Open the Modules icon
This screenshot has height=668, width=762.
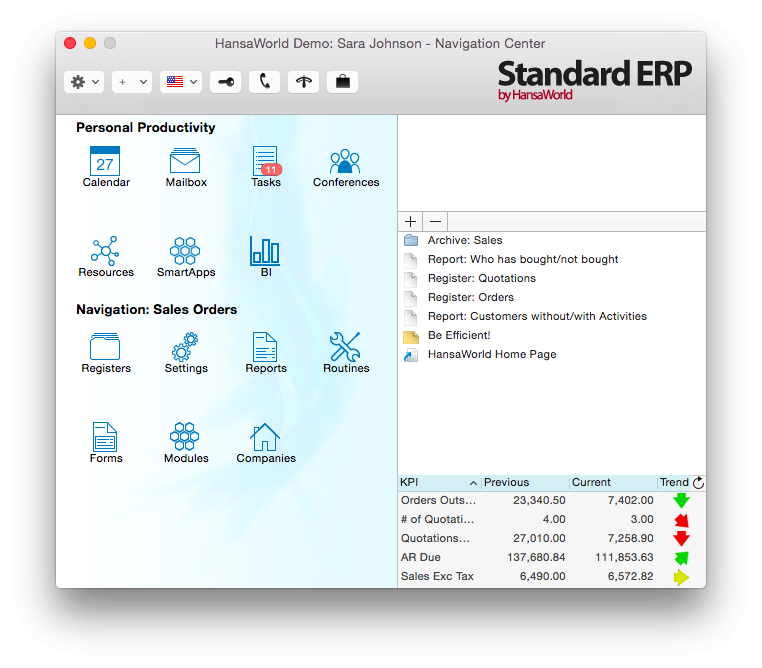[x=185, y=443]
